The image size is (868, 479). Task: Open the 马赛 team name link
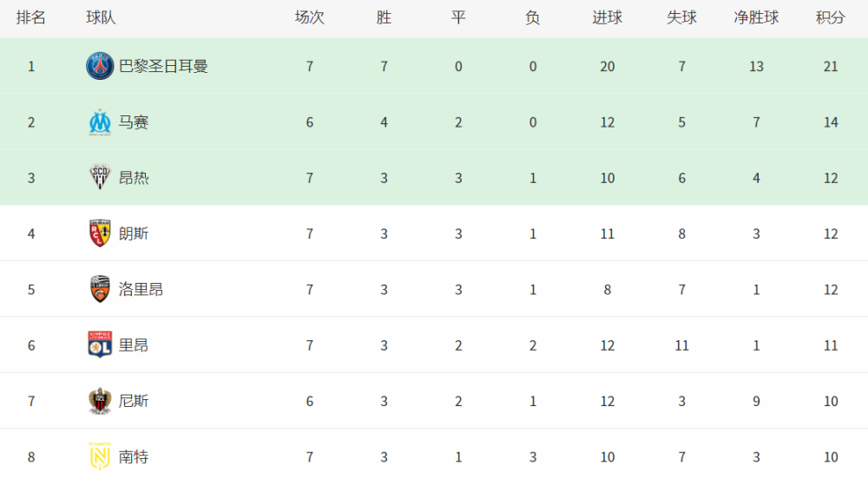click(x=134, y=122)
